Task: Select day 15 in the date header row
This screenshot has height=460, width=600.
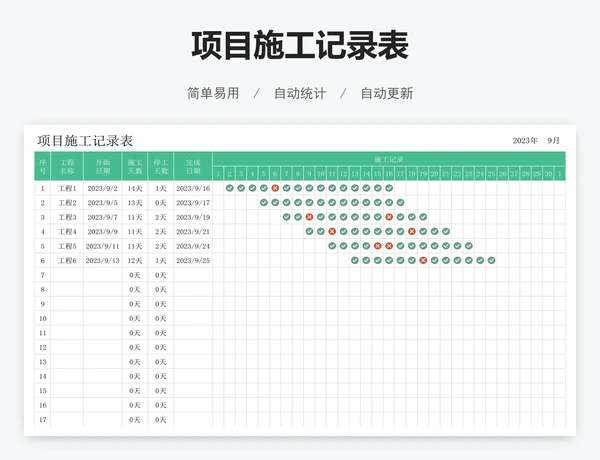Action: (x=377, y=174)
